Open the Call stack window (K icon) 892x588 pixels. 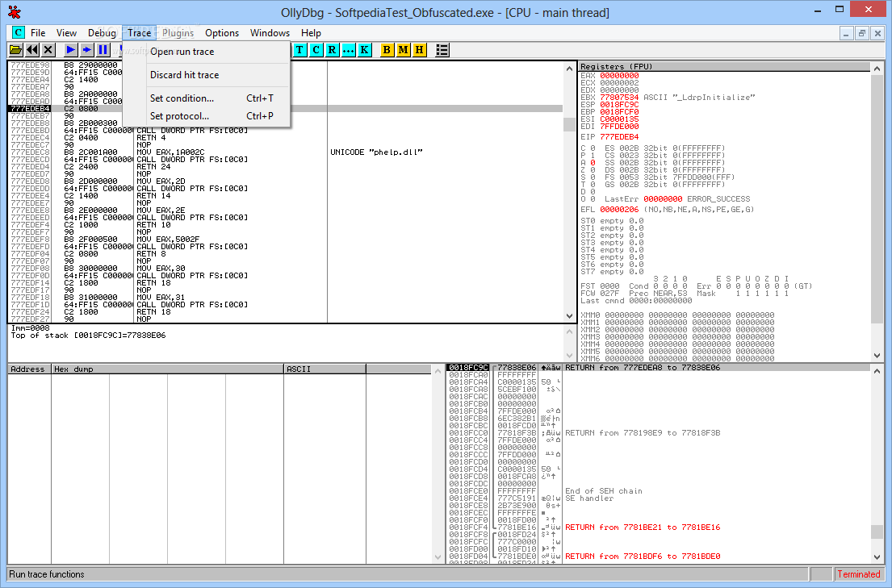click(x=364, y=50)
